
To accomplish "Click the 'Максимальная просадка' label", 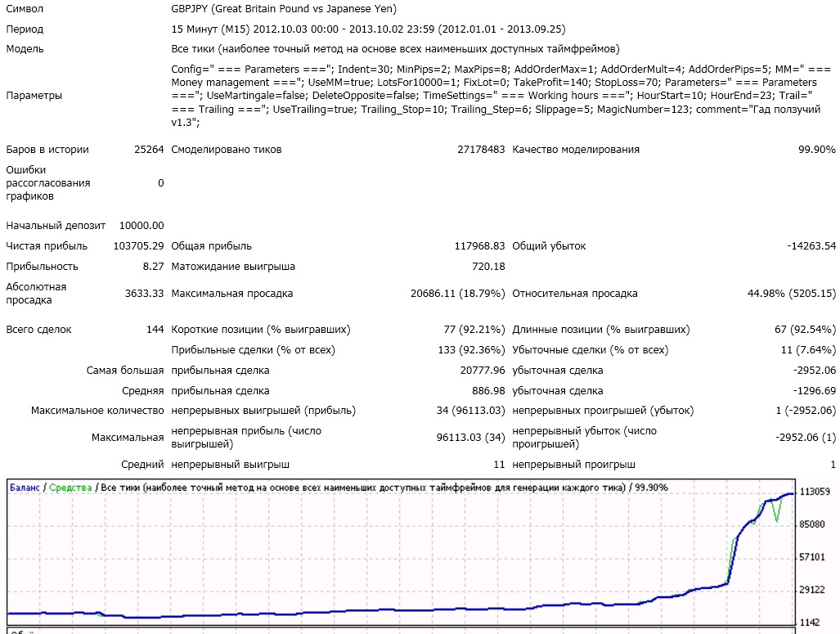I will pyautogui.click(x=232, y=293).
